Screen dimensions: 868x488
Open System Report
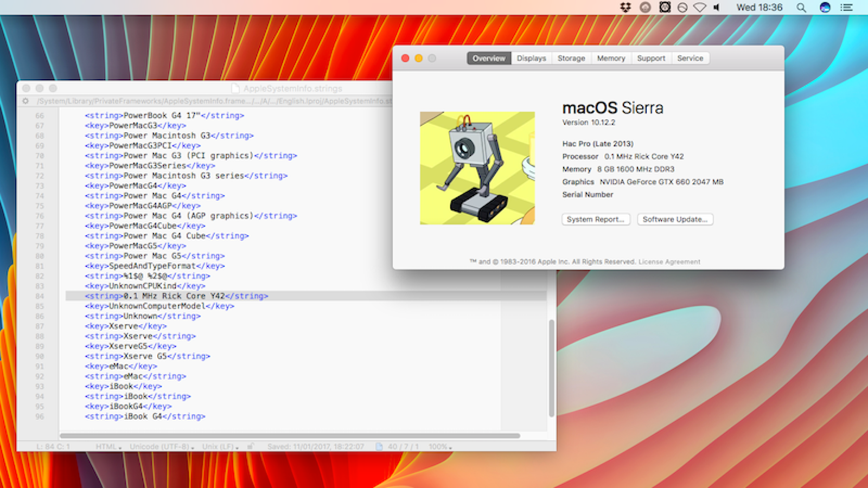596,219
